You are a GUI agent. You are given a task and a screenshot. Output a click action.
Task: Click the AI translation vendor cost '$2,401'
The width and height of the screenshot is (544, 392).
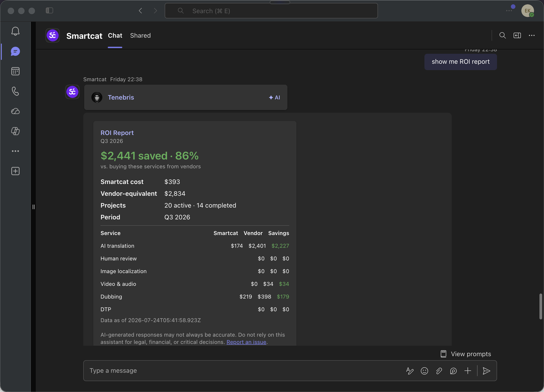[257, 246]
